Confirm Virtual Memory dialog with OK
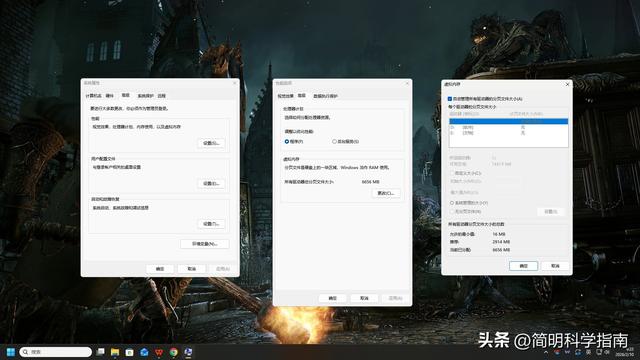The height and width of the screenshot is (360, 640). click(523, 266)
